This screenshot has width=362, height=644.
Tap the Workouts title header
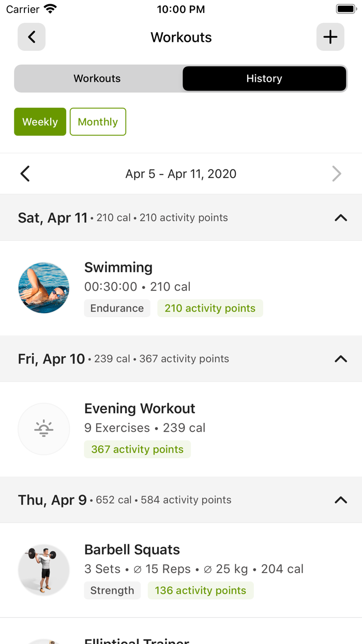pyautogui.click(x=181, y=37)
